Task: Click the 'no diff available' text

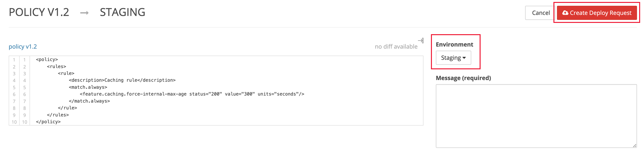Action: coord(396,46)
